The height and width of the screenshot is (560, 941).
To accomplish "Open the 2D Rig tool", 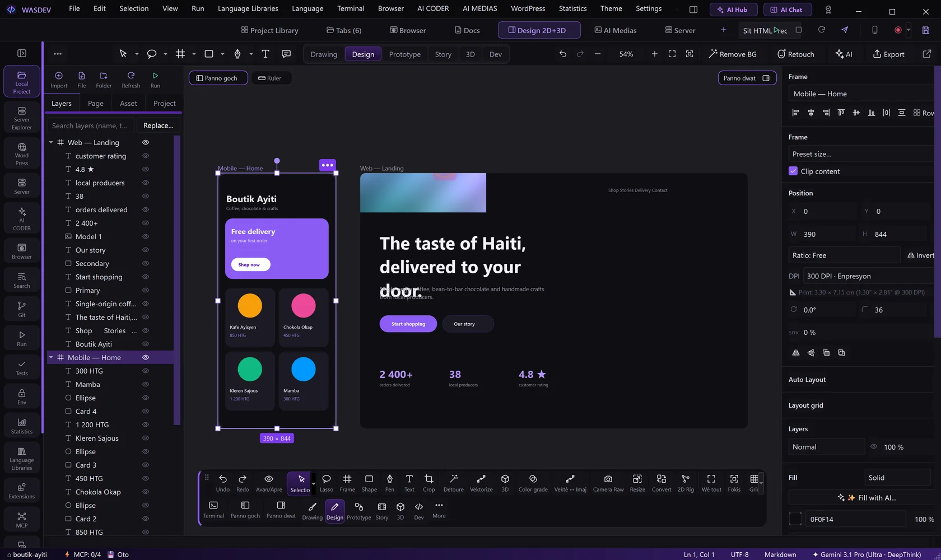I will (686, 483).
